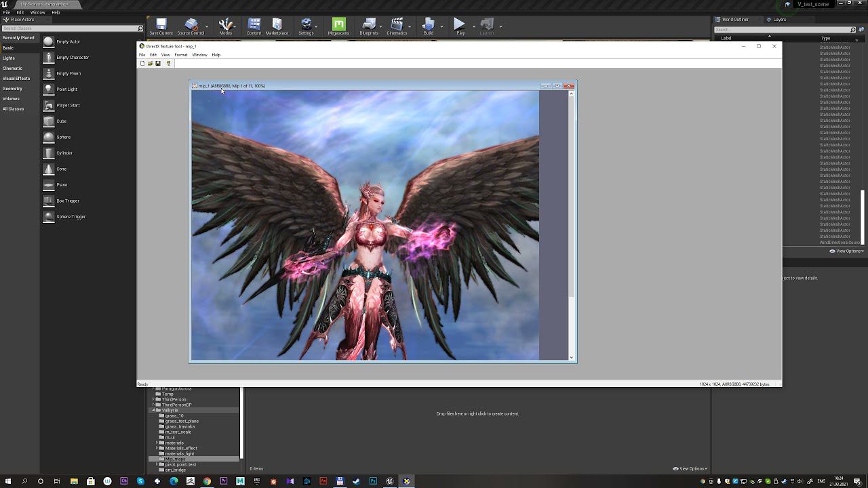Open the Blueprints dropdown arrow
This screenshot has width=868, height=488.
coord(381,27)
